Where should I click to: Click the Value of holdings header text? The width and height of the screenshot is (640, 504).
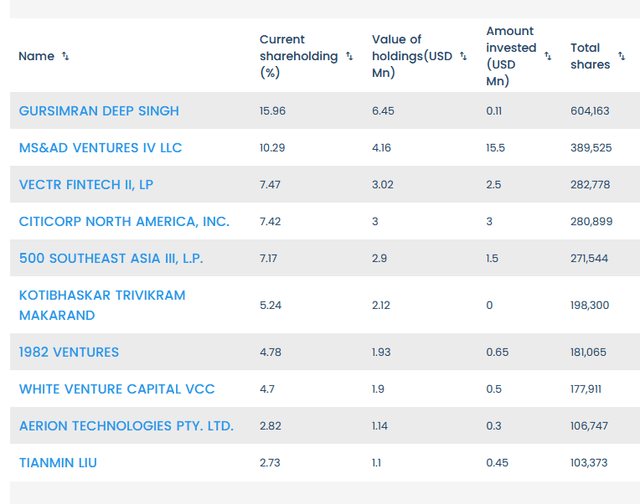point(411,56)
